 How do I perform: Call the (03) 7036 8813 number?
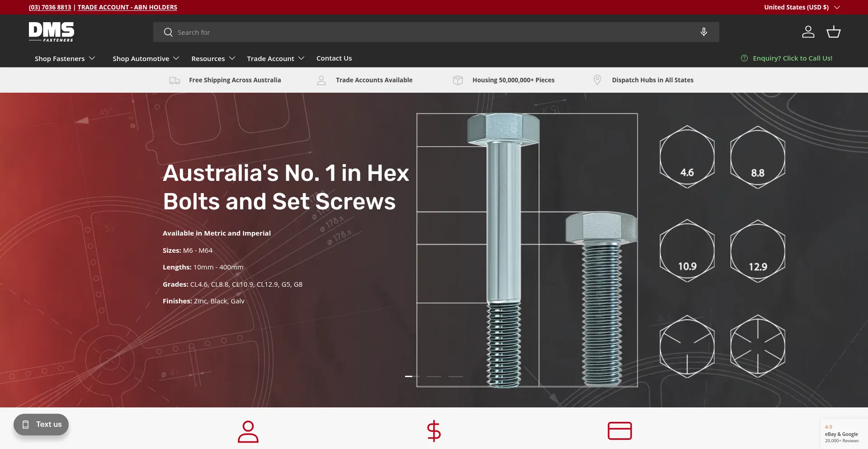coord(50,7)
